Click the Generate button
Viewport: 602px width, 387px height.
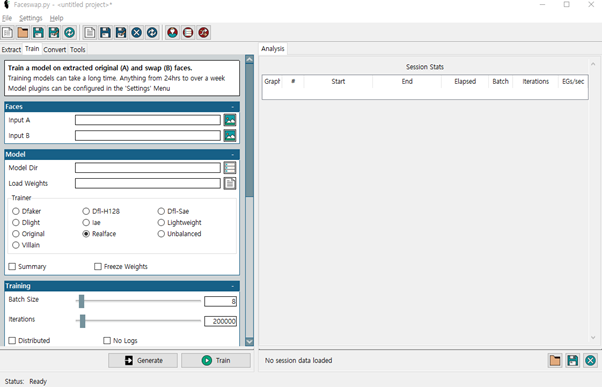pos(143,361)
